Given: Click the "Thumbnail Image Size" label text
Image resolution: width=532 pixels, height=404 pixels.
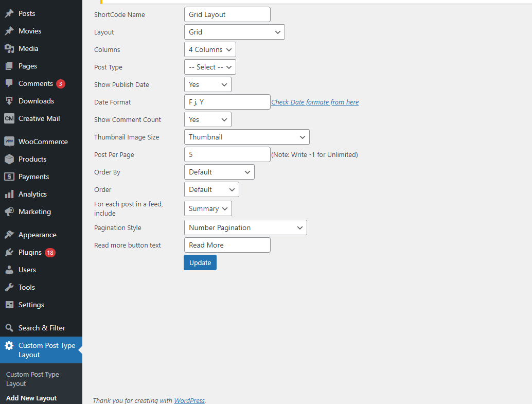Looking at the screenshot, I should (x=127, y=137).
